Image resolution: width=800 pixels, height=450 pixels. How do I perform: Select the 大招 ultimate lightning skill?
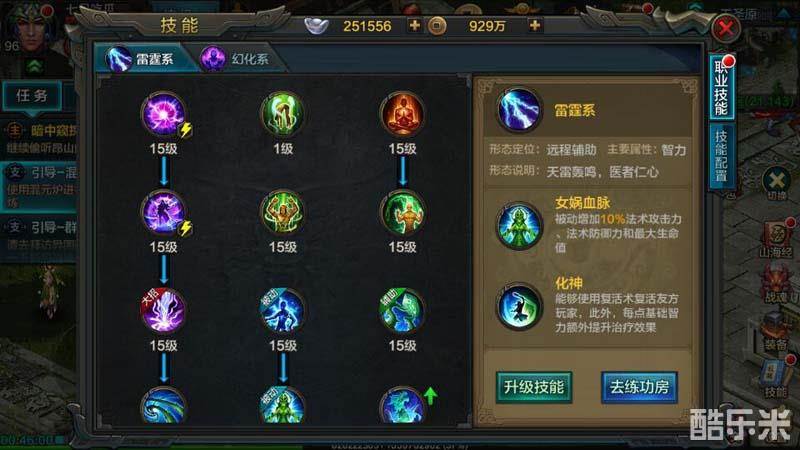(163, 310)
